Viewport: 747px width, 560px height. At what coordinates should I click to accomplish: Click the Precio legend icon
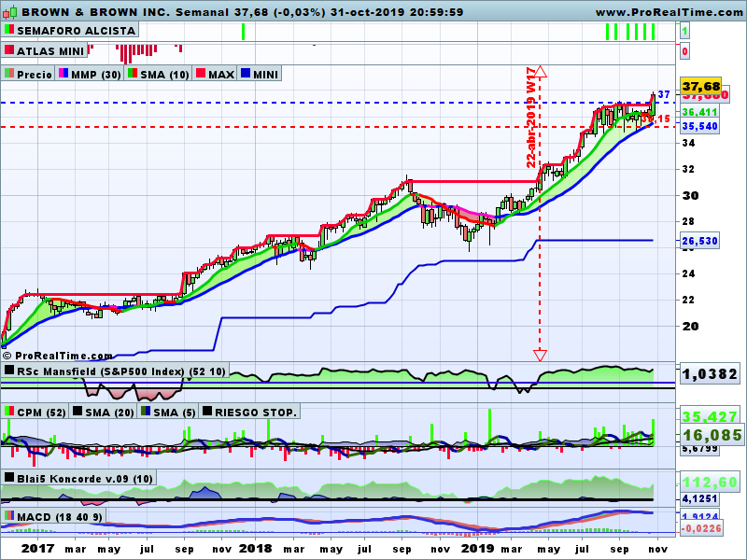[x=9, y=74]
